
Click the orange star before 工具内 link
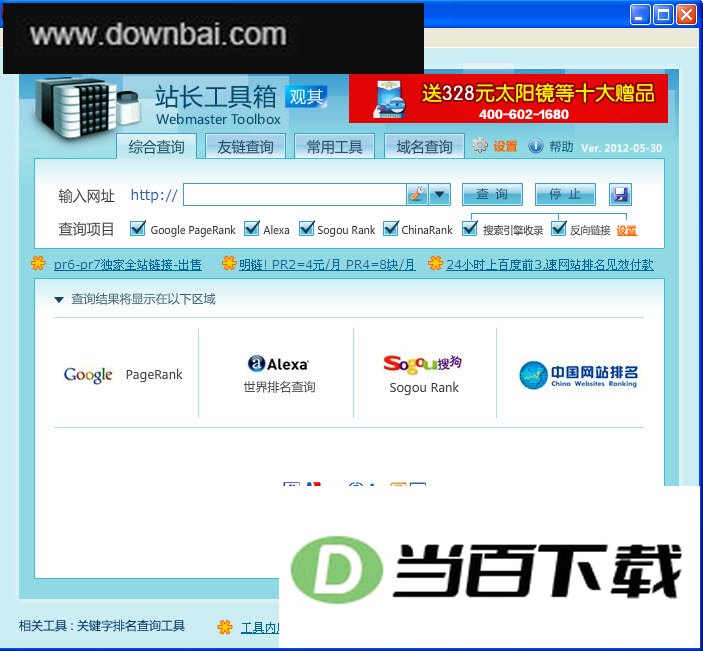point(225,627)
